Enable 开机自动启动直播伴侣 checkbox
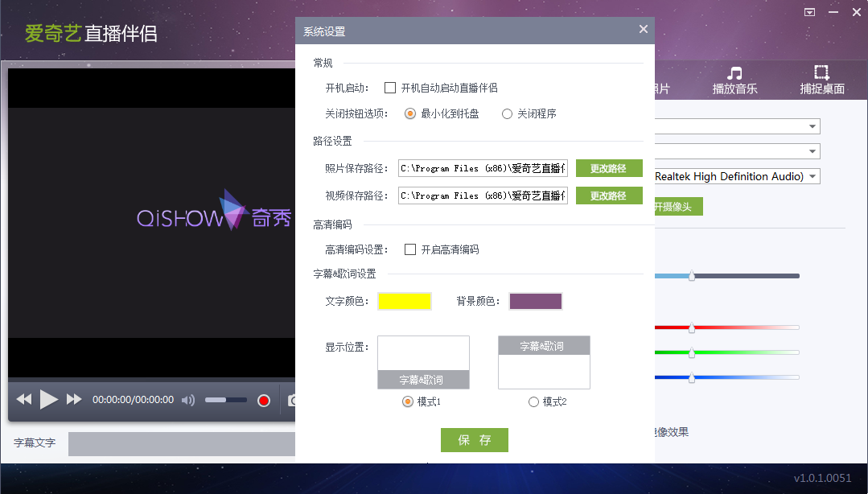This screenshot has height=494, width=868. pos(390,88)
